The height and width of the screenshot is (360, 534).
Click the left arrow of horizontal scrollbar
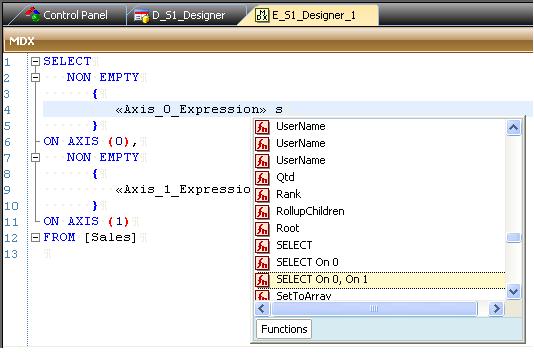(x=262, y=309)
